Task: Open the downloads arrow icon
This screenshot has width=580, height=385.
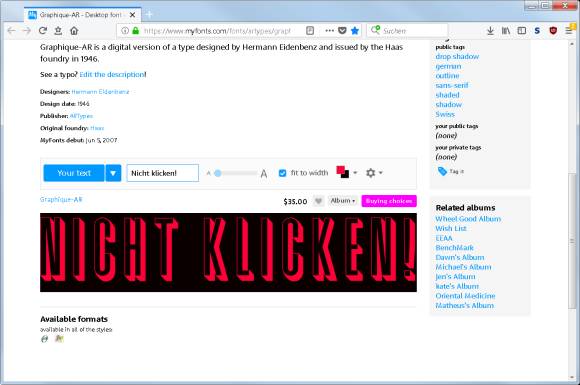Action: 490,31
